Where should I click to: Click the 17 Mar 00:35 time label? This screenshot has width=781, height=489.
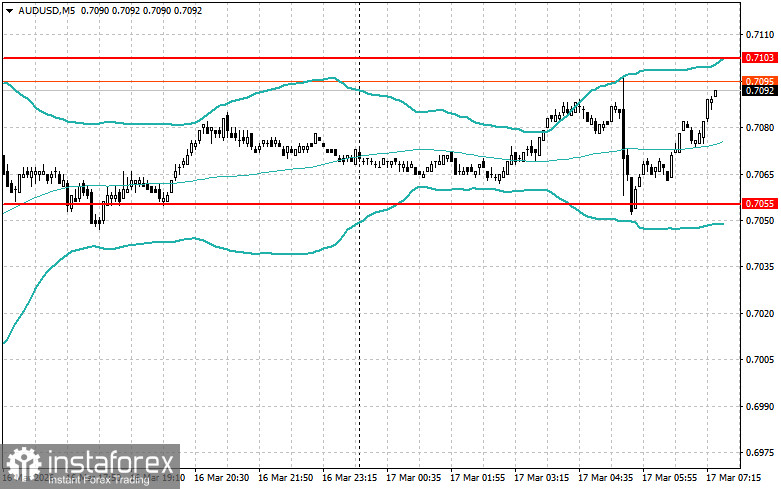pos(414,478)
